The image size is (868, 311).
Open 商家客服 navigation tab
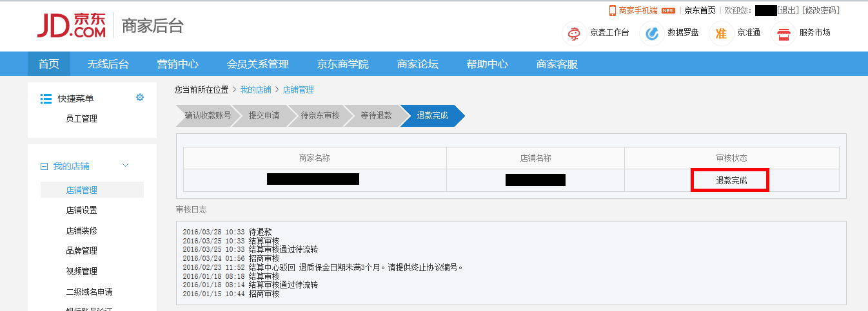click(557, 64)
